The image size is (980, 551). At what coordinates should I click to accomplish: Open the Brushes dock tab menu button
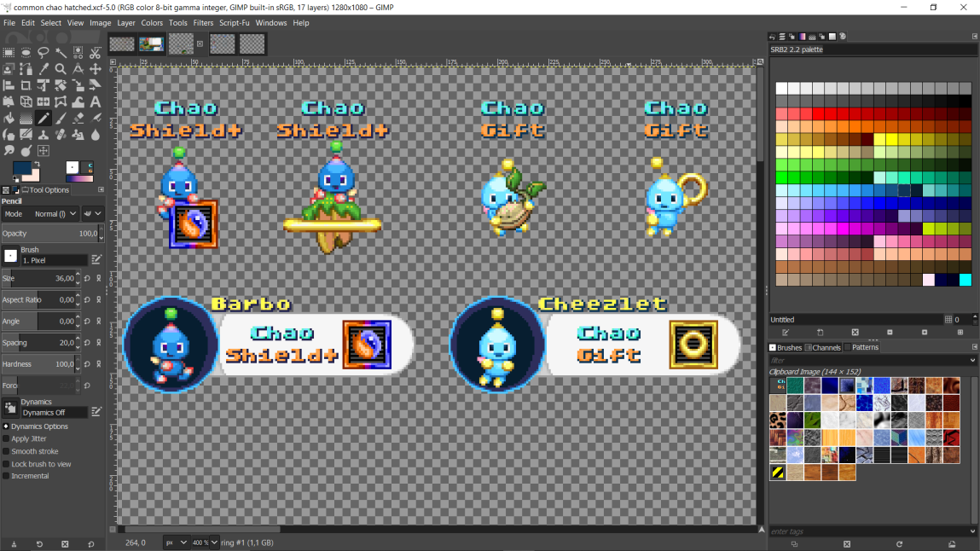point(974,347)
